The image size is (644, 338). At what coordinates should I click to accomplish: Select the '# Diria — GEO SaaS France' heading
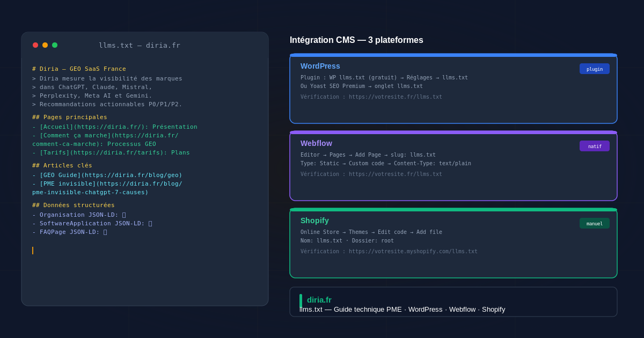click(79, 69)
